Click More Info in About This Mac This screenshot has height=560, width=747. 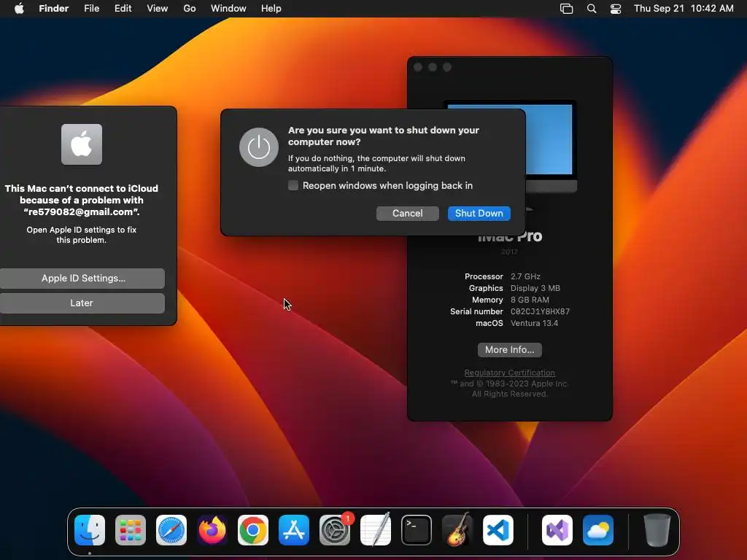pyautogui.click(x=510, y=349)
